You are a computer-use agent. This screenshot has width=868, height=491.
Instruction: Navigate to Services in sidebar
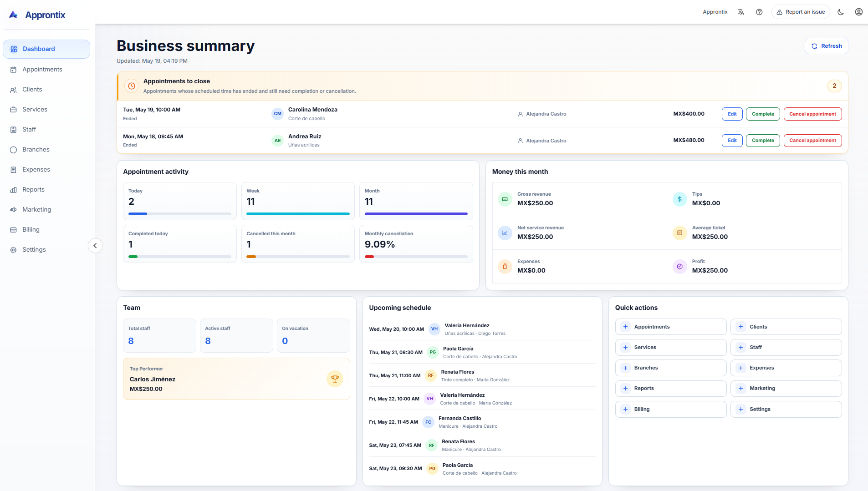coord(46,110)
